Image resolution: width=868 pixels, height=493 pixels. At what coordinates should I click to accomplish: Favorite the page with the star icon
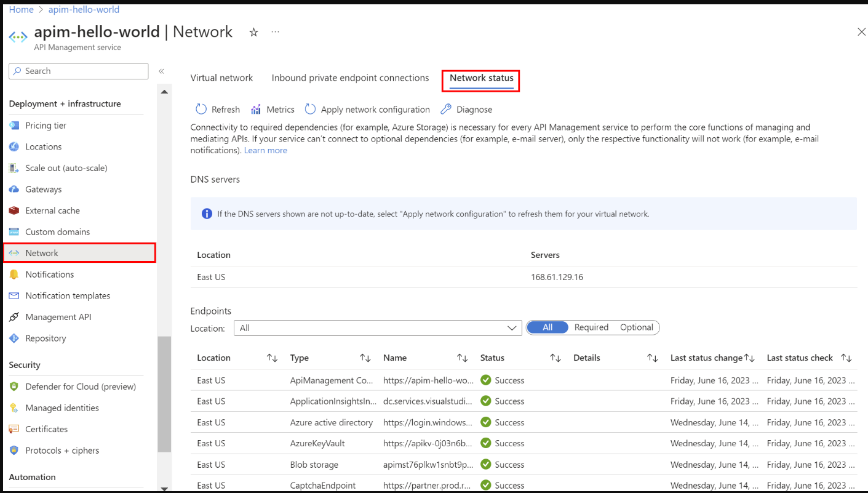253,32
